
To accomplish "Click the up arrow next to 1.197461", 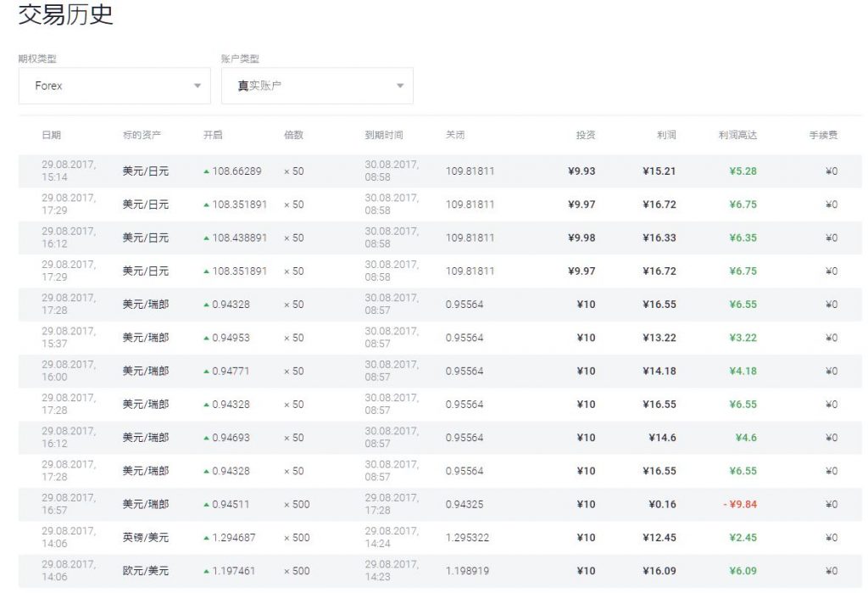I will tap(206, 572).
